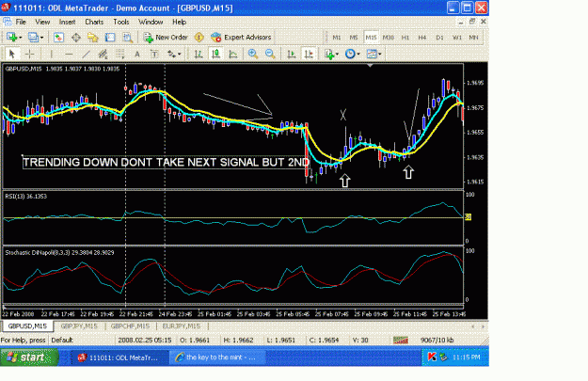Open the Data Window crosshair-diamond icon
This screenshot has width=588, height=381.
click(76, 37)
